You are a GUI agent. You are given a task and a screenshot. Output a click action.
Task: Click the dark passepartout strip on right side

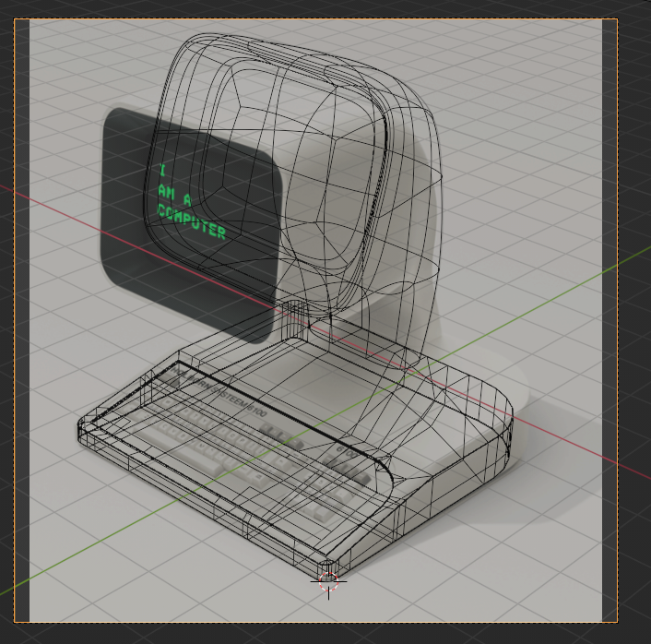coord(609,323)
